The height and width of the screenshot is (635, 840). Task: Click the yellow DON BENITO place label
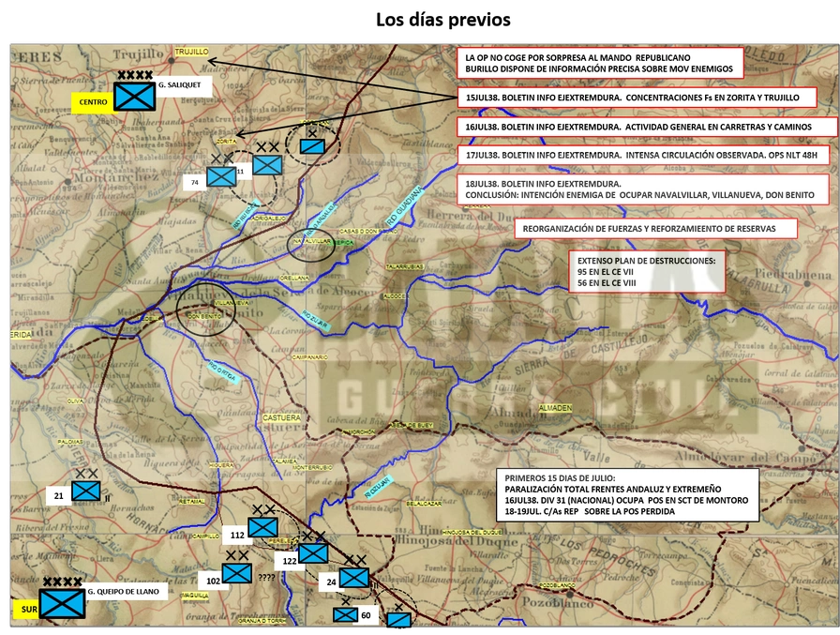pyautogui.click(x=204, y=317)
